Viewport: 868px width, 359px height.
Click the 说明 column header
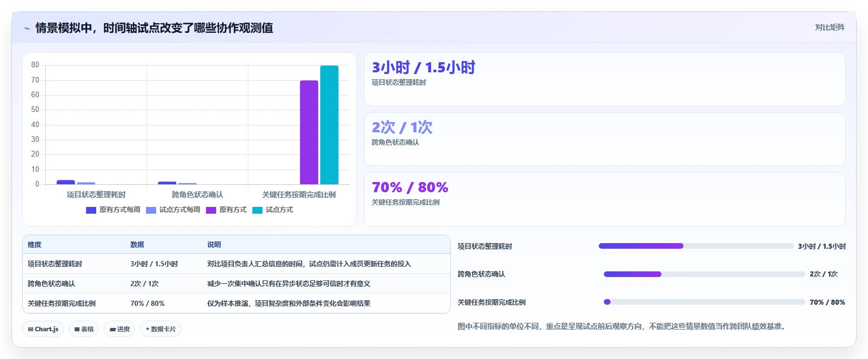214,245
